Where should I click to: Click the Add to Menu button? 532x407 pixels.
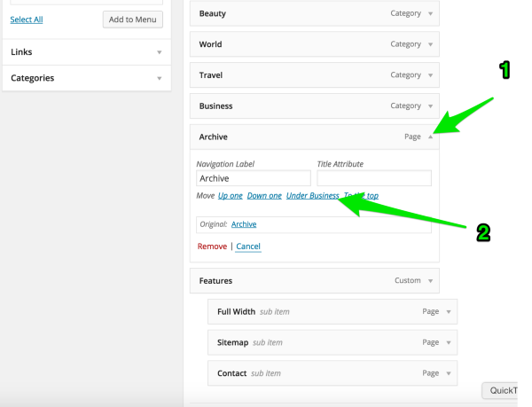[x=134, y=19]
